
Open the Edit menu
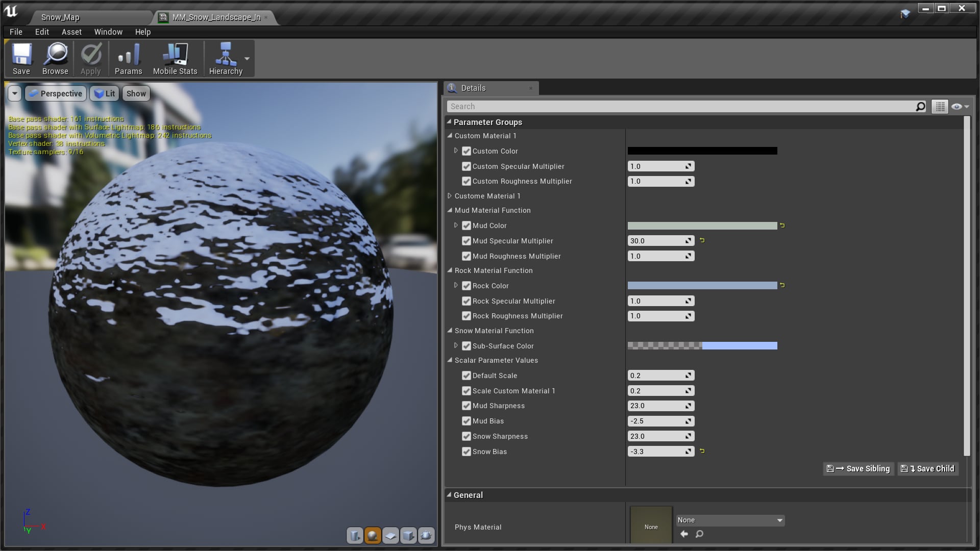coord(42,32)
